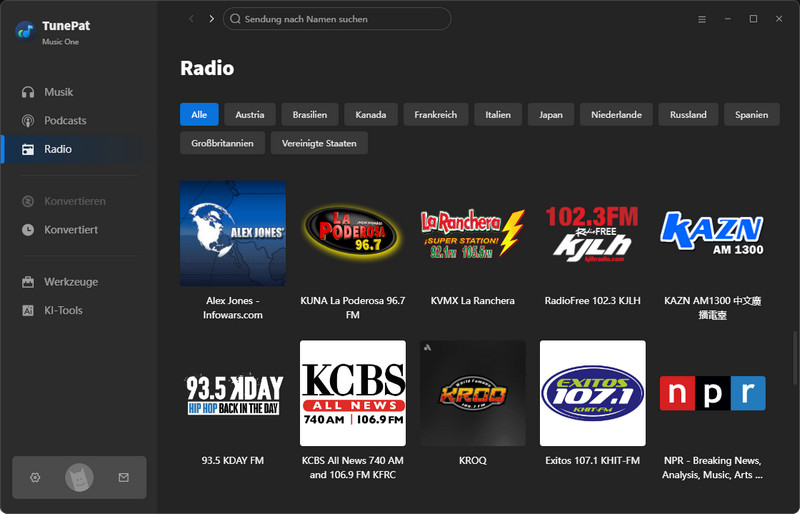This screenshot has width=800, height=514.
Task: Open KAZN AM 1300 station logo
Action: pos(712,233)
